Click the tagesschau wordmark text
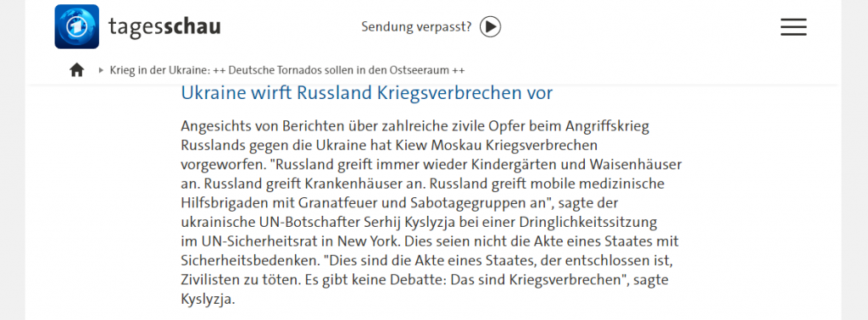The height and width of the screenshot is (320, 868). click(x=164, y=26)
